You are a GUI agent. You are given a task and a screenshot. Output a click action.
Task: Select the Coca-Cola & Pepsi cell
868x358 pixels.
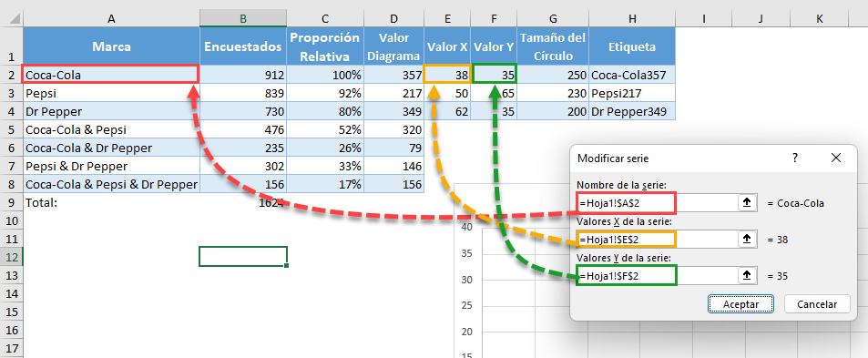[111, 129]
